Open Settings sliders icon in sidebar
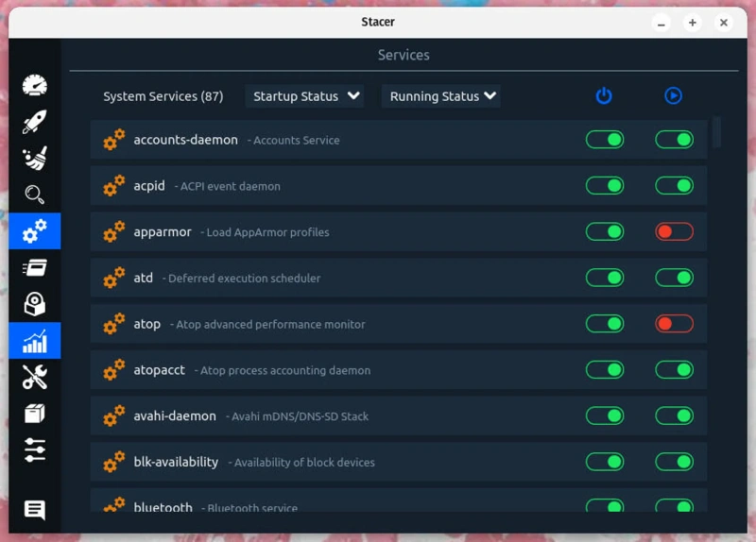 pyautogui.click(x=35, y=450)
